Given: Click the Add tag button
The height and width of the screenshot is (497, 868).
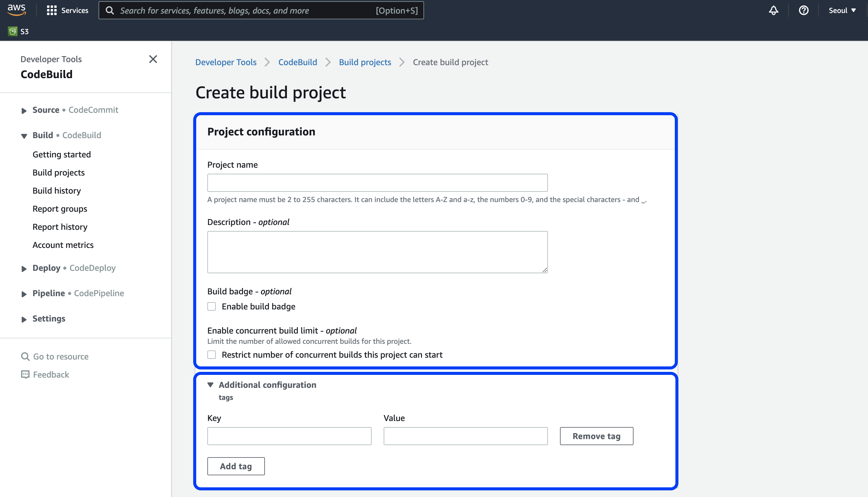Looking at the screenshot, I should (x=236, y=466).
